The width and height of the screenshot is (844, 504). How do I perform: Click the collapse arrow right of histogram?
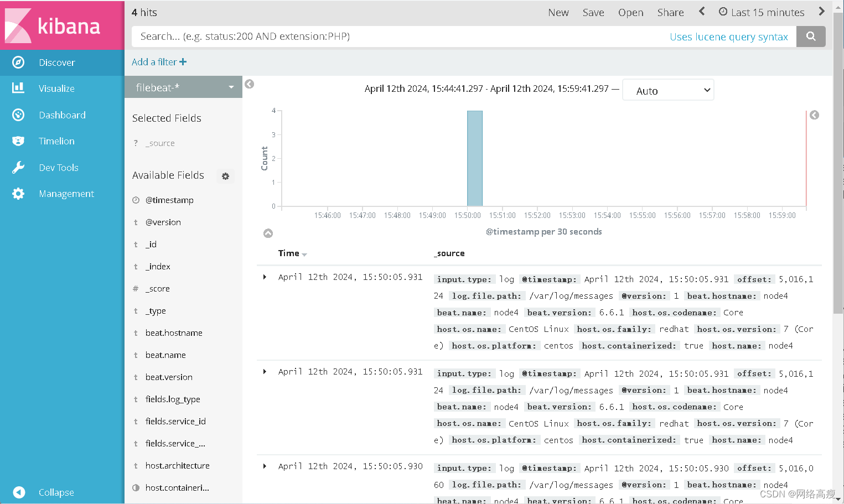point(814,115)
